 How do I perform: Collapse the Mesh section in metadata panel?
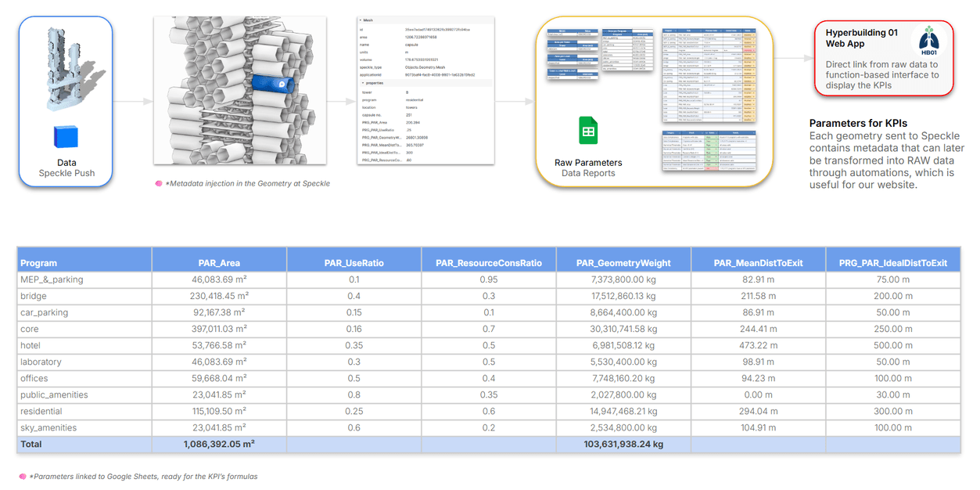pos(359,20)
